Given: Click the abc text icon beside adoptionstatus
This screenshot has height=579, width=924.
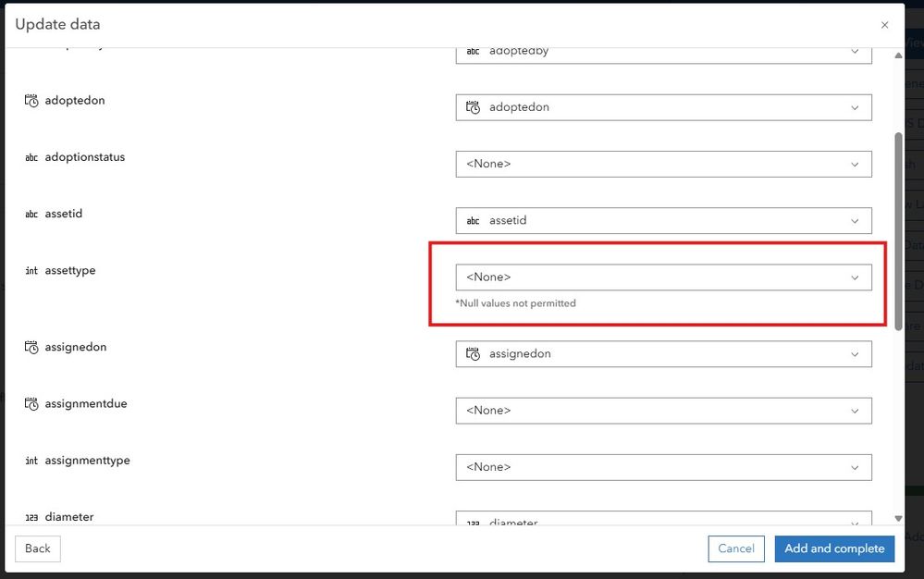Looking at the screenshot, I should [x=31, y=157].
